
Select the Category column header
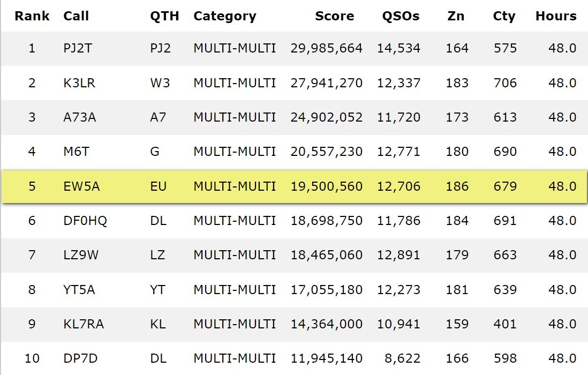coord(224,16)
